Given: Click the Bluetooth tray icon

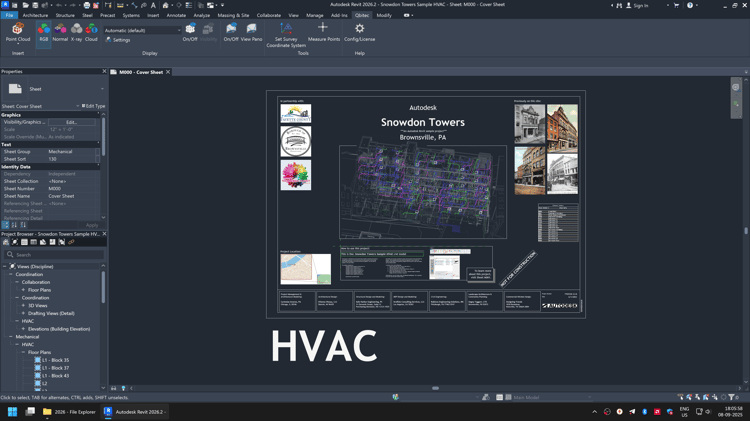Looking at the screenshot, I should click(644, 411).
